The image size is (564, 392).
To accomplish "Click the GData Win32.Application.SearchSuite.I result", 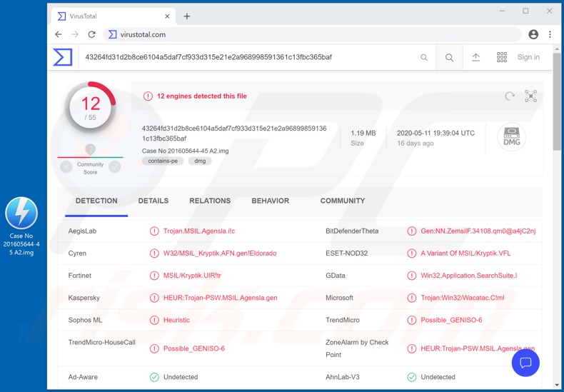I will click(468, 276).
